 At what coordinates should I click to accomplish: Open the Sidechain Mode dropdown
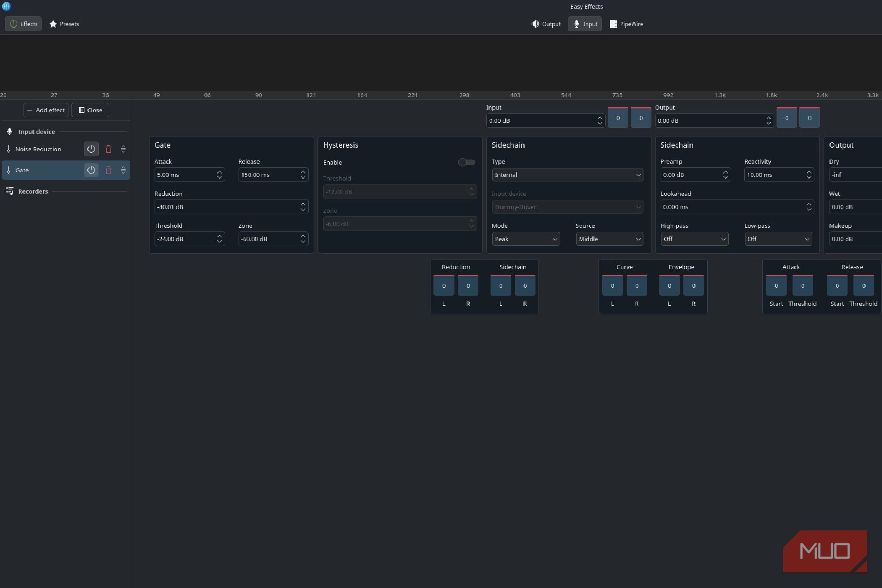click(x=526, y=239)
